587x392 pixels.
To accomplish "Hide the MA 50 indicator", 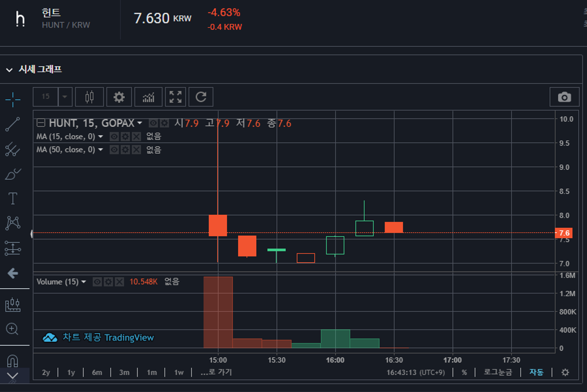I will tap(114, 150).
